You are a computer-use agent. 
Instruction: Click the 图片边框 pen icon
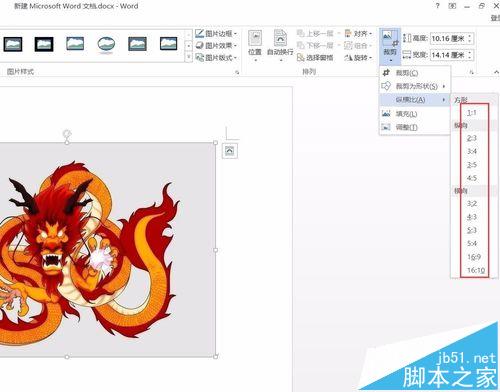[199, 33]
